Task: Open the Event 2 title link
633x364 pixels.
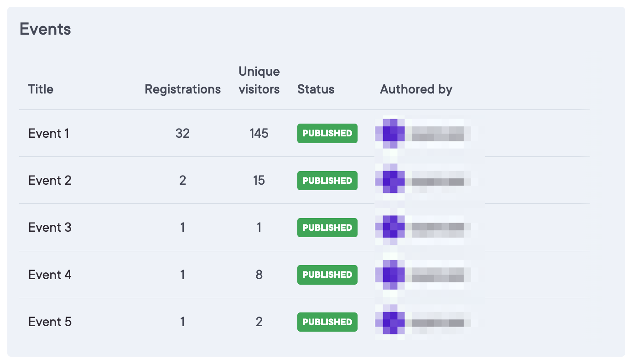Action: 50,181
